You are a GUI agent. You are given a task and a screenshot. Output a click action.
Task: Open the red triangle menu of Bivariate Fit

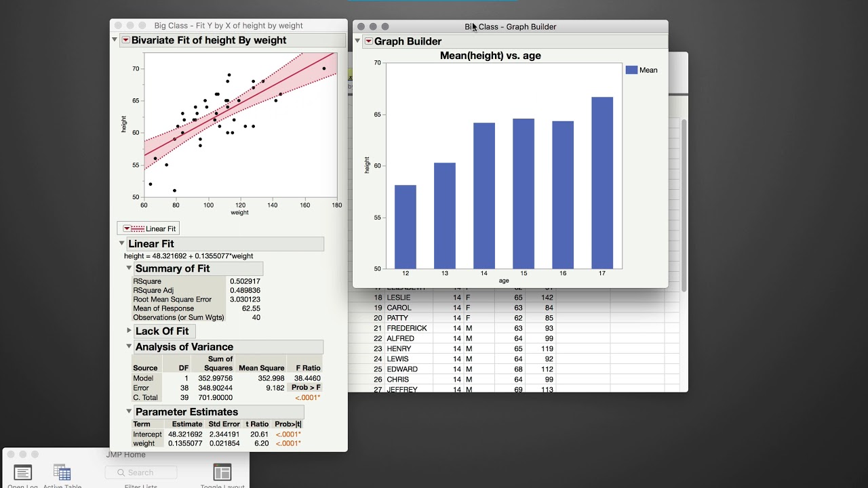125,40
